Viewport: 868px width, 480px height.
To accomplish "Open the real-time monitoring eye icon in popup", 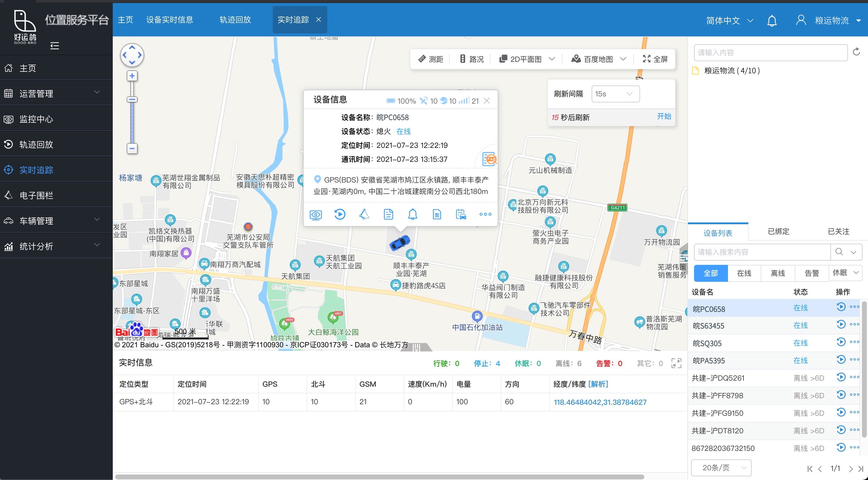I will tap(315, 214).
